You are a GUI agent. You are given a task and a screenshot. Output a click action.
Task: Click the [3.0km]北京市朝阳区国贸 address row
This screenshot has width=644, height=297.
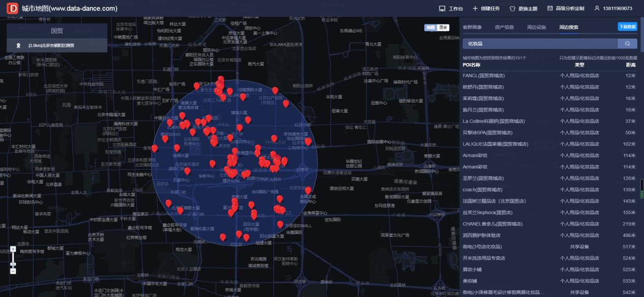[57, 45]
